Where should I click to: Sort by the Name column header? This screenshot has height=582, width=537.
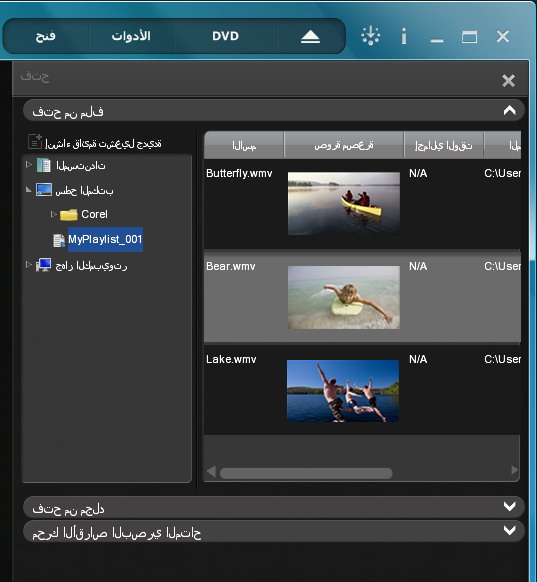click(x=244, y=145)
